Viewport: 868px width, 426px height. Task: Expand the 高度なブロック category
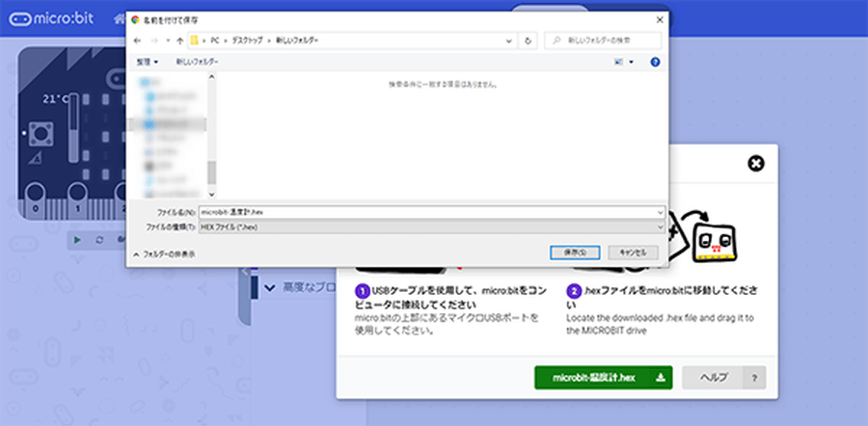click(302, 287)
